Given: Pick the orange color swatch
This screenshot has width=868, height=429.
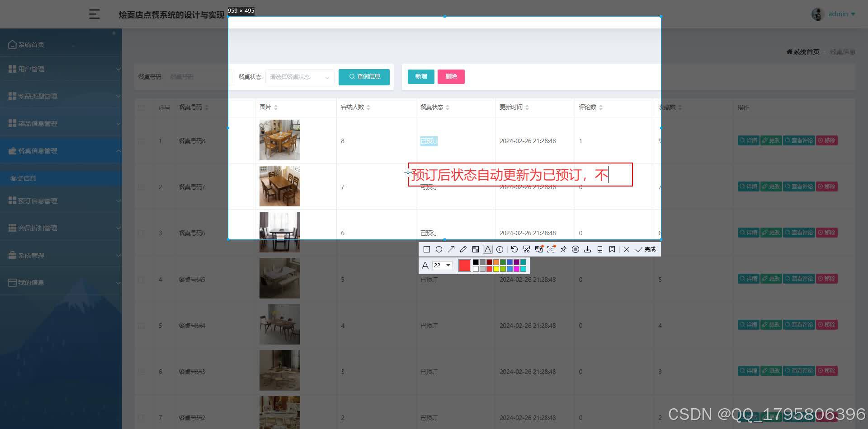Looking at the screenshot, I should click(x=496, y=262).
